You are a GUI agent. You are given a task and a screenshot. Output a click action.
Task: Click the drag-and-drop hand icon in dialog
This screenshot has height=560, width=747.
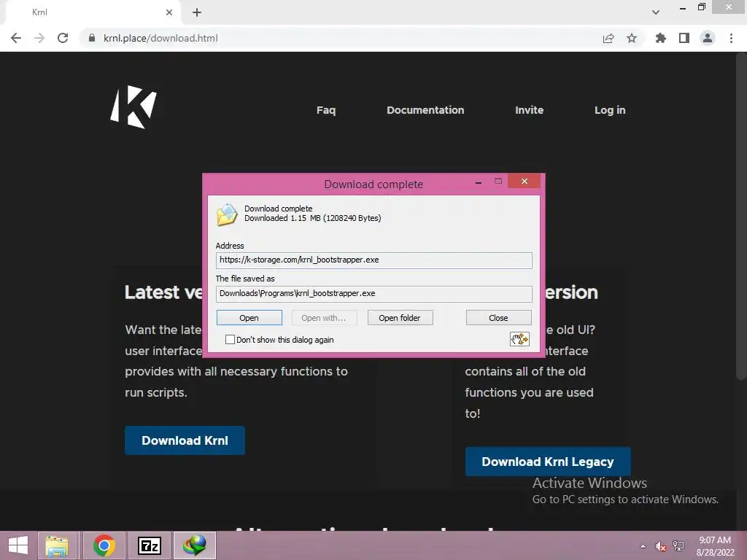click(x=519, y=339)
